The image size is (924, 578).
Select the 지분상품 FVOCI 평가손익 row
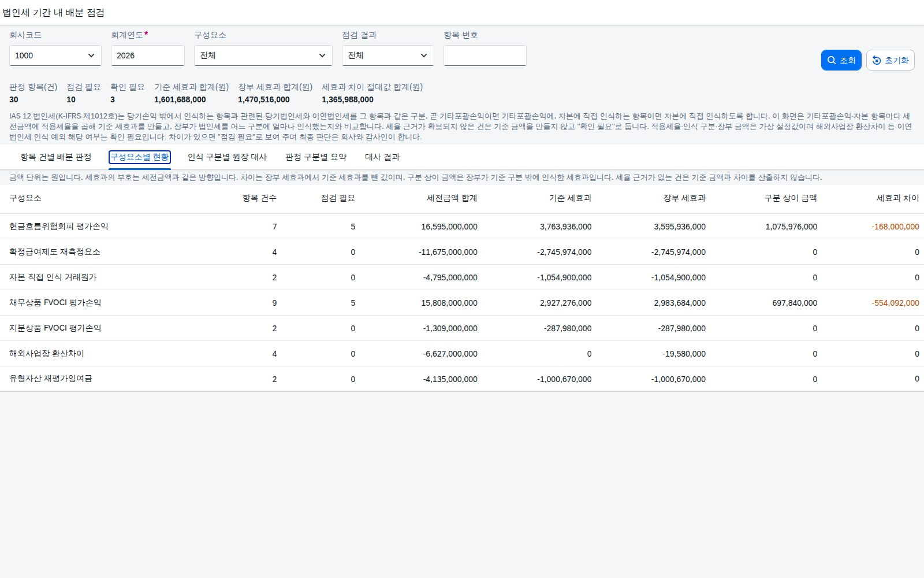click(x=462, y=328)
